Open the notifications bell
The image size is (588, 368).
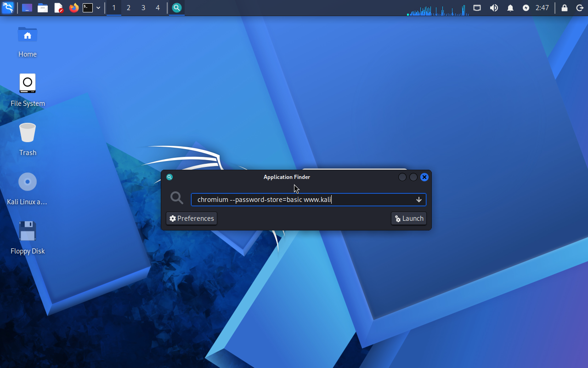tap(510, 8)
